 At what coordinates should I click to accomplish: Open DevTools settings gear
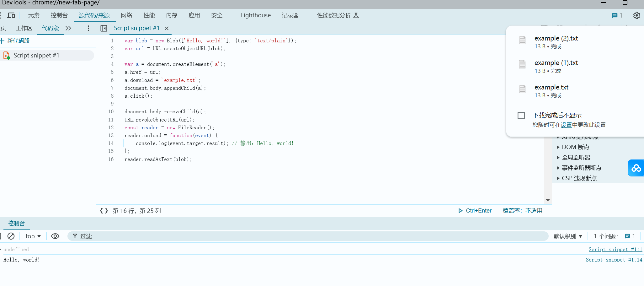tap(636, 15)
